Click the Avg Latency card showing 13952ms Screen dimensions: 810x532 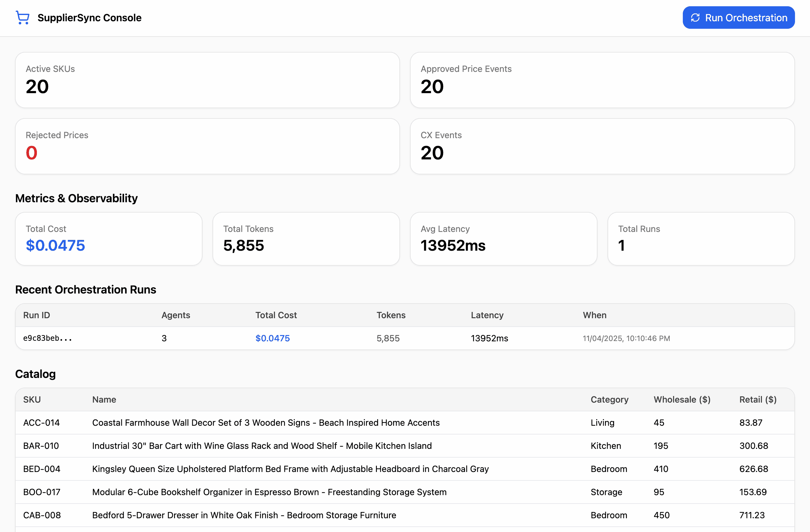(503, 238)
